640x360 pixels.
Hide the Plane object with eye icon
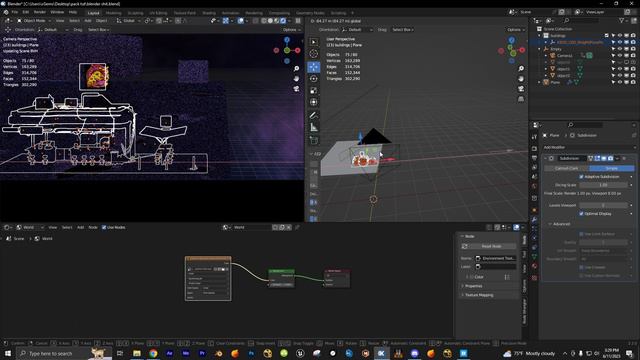coord(620,82)
